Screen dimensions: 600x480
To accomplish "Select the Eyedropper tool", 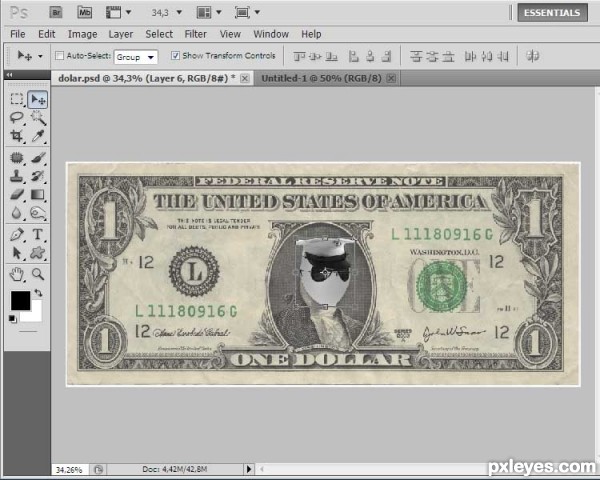I will click(x=38, y=136).
